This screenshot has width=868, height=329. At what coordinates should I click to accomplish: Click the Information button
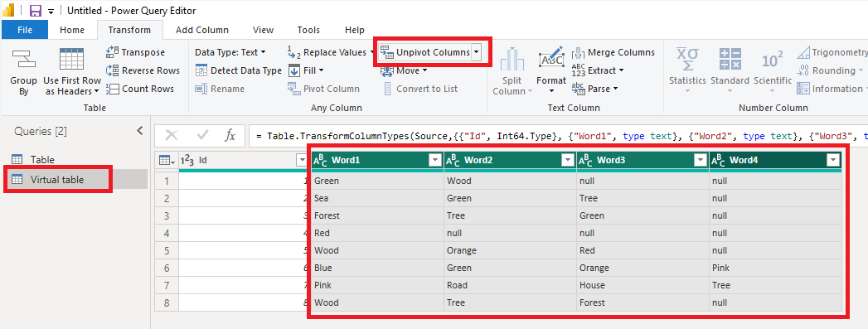831,89
